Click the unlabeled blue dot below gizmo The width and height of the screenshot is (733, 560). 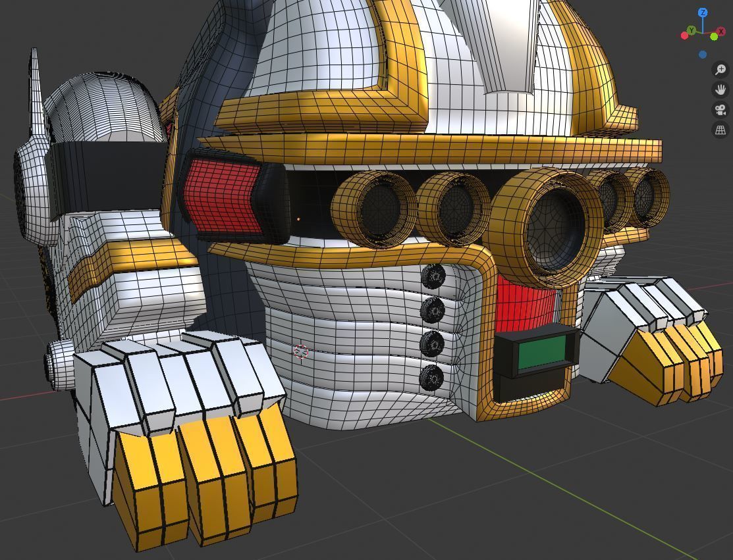coord(703,55)
